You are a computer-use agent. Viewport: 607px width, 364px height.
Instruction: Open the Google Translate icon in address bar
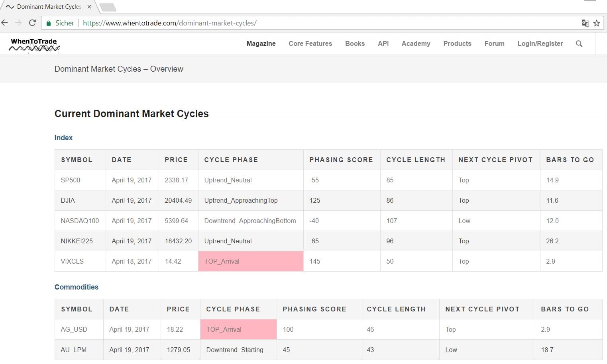(585, 23)
